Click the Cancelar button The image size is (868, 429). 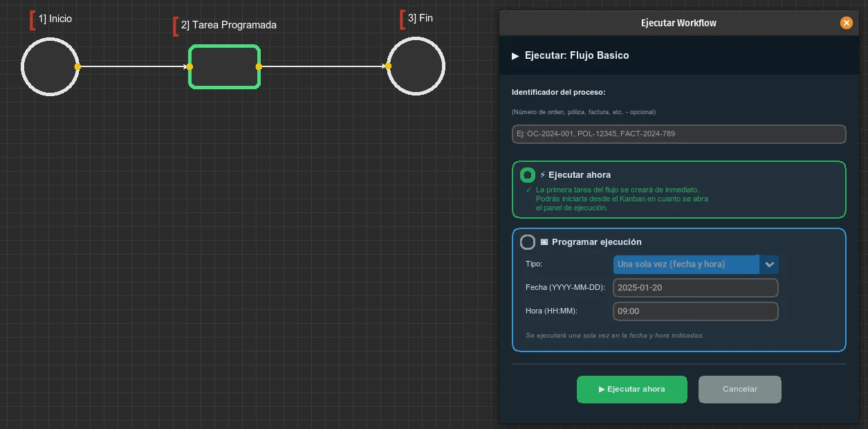click(x=740, y=390)
